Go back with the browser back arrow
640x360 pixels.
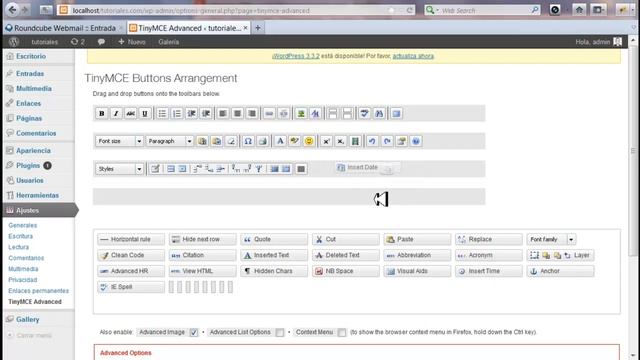pyautogui.click(x=12, y=10)
